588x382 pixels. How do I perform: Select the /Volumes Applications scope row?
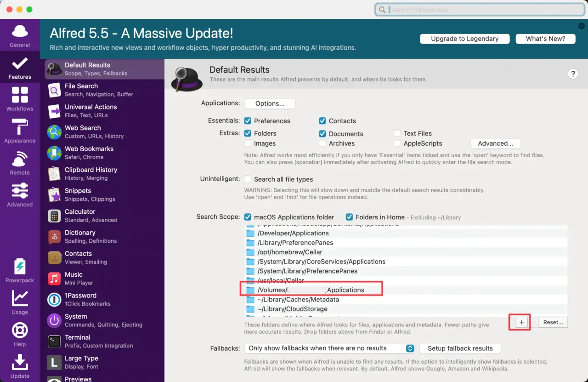point(406,290)
